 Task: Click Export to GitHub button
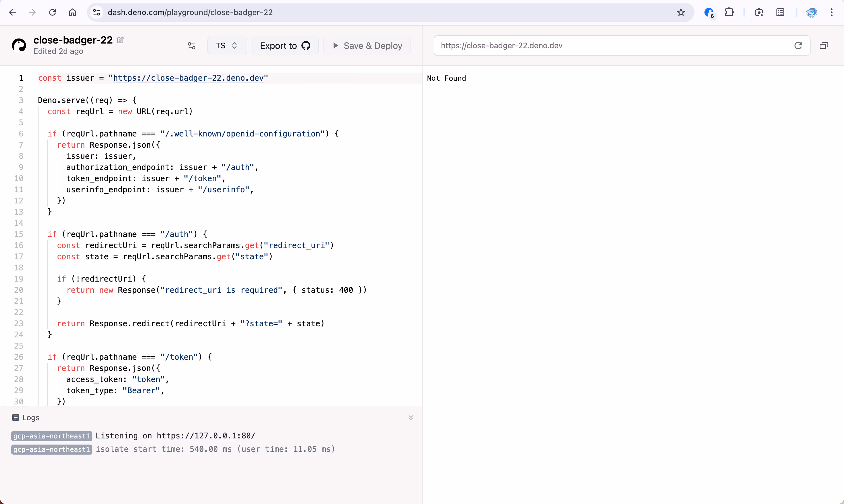point(285,46)
